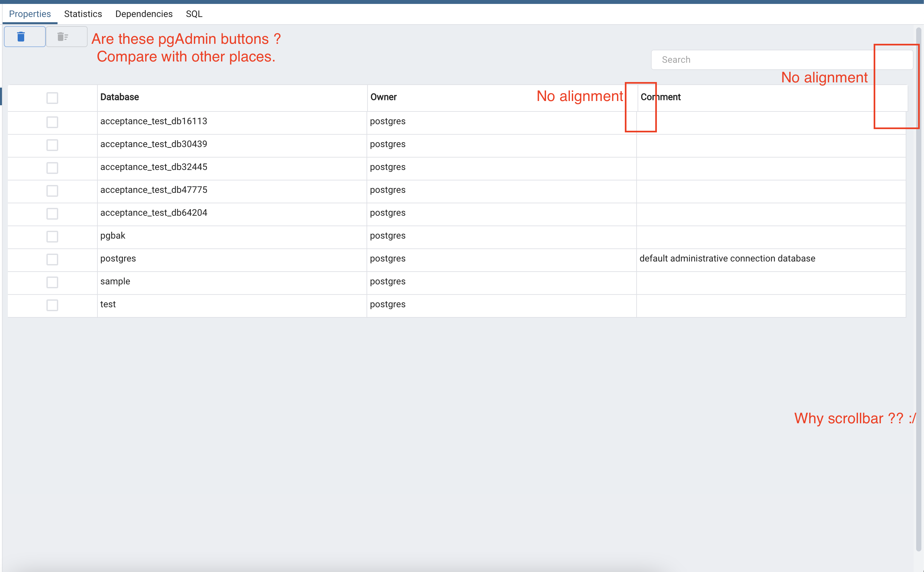Check the acceptance_test_db16113 row checkbox
The height and width of the screenshot is (572, 924).
52,122
